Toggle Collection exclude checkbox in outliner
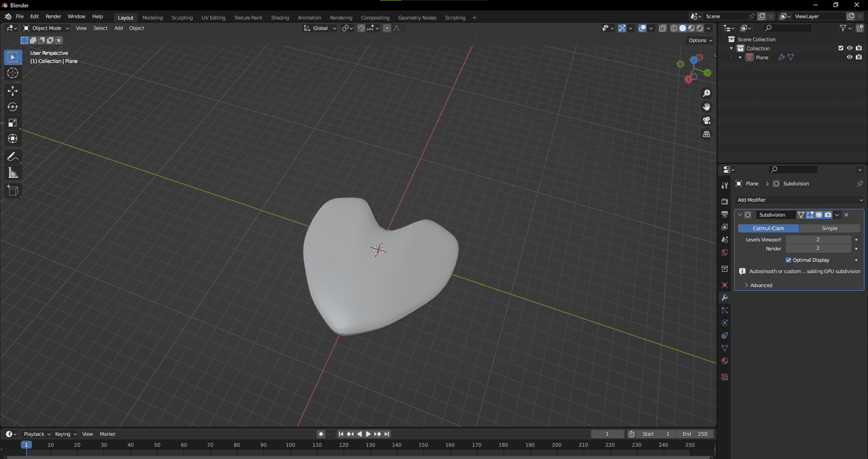Image resolution: width=868 pixels, height=459 pixels. coord(841,48)
